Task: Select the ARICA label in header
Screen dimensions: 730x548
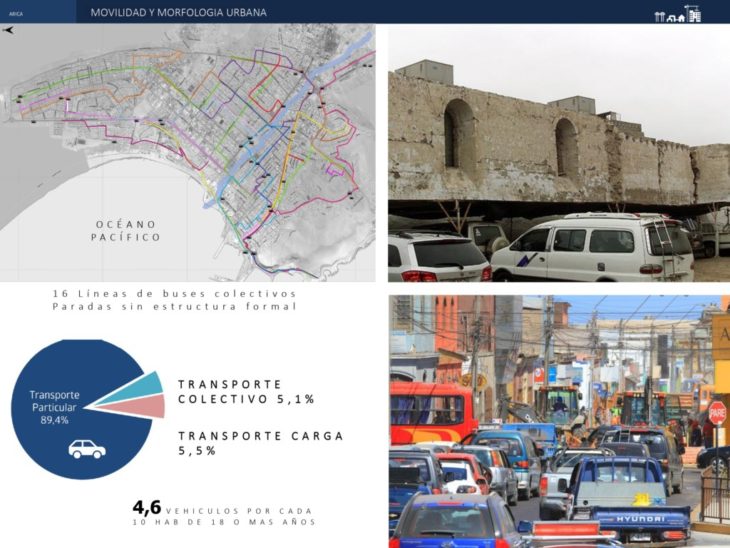Action: point(16,13)
